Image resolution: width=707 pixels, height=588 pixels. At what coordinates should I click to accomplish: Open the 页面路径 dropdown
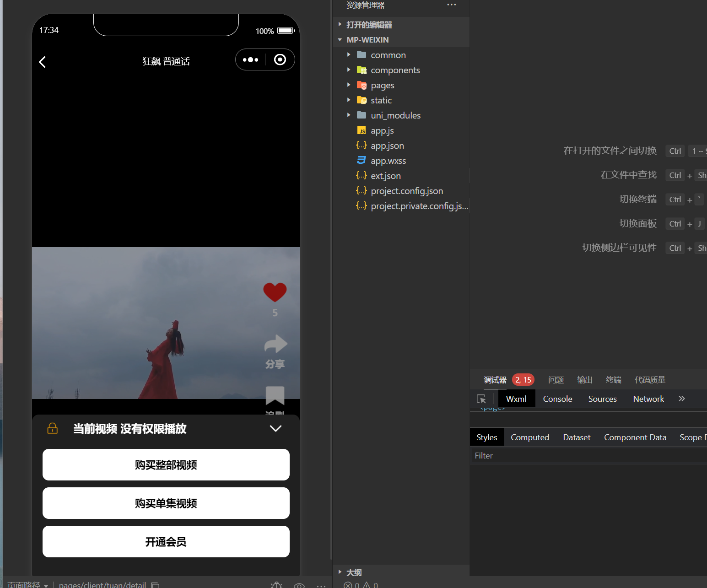tap(27, 585)
